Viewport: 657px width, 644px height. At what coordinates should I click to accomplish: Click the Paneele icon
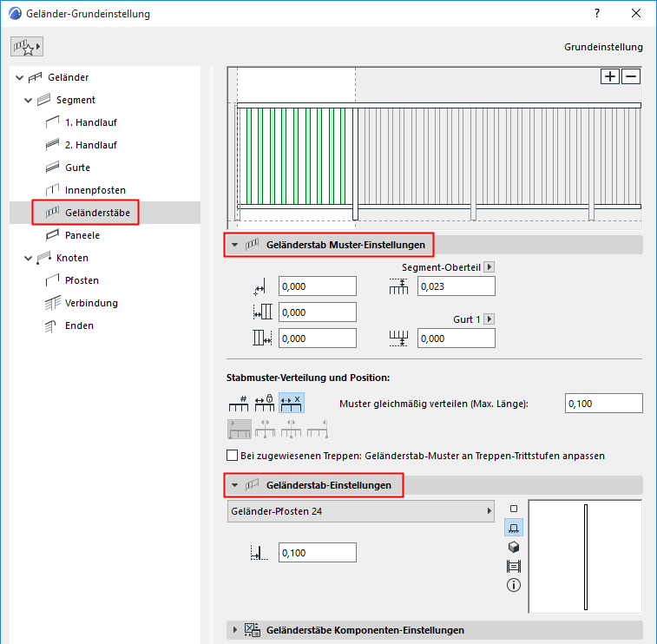(x=52, y=235)
